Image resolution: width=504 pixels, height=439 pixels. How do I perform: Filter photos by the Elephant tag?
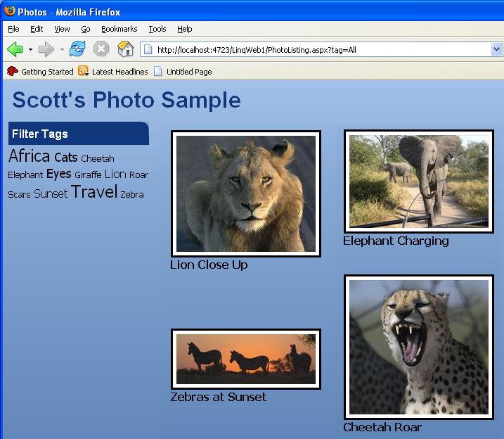[x=25, y=174]
